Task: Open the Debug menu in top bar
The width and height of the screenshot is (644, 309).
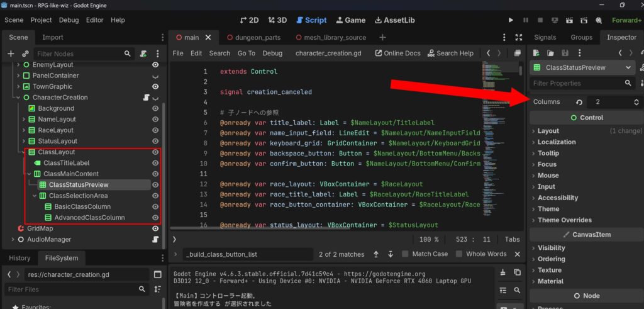Action: 69,20
